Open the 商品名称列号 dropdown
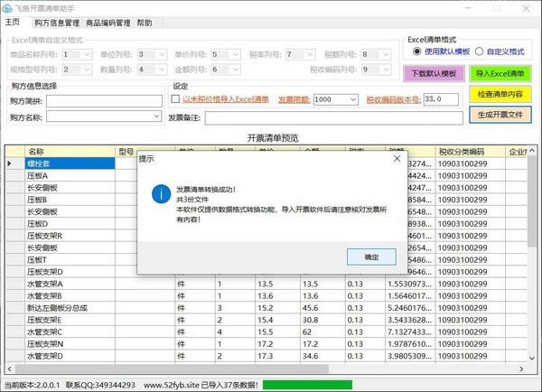Image resolution: width=542 pixels, height=392 pixels. (86, 54)
